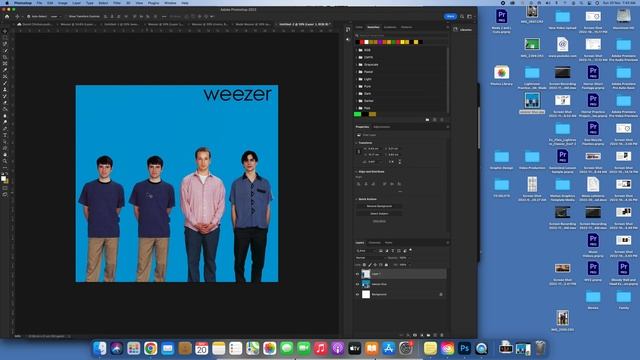Switch to the Gradients tab
Image resolution: width=640 pixels, height=360 pixels.
coord(390,27)
